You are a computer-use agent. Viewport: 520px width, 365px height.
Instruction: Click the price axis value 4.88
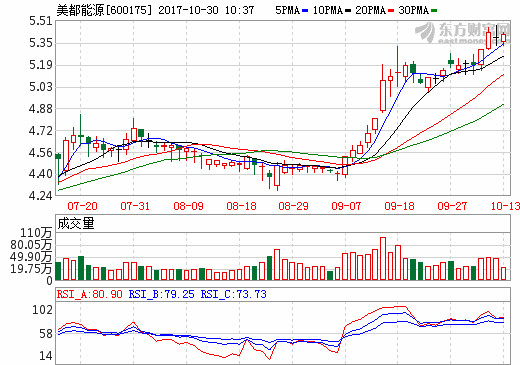point(41,109)
